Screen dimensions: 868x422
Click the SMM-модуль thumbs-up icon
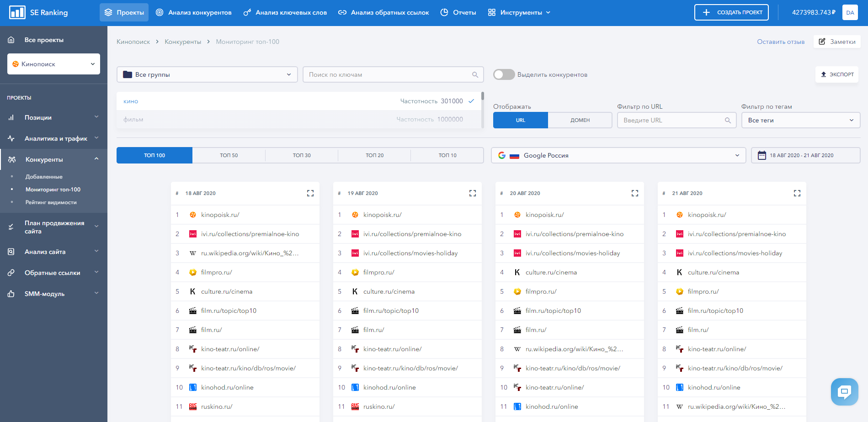(x=11, y=294)
